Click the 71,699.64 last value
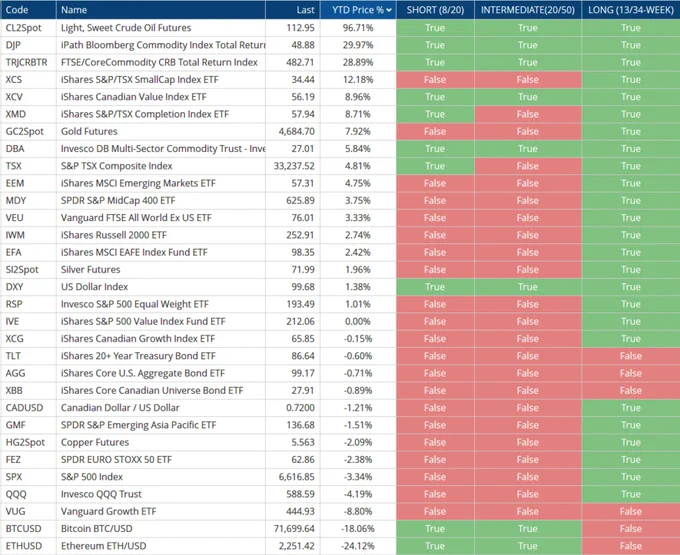Viewport: 680px width, 555px height. 294,529
